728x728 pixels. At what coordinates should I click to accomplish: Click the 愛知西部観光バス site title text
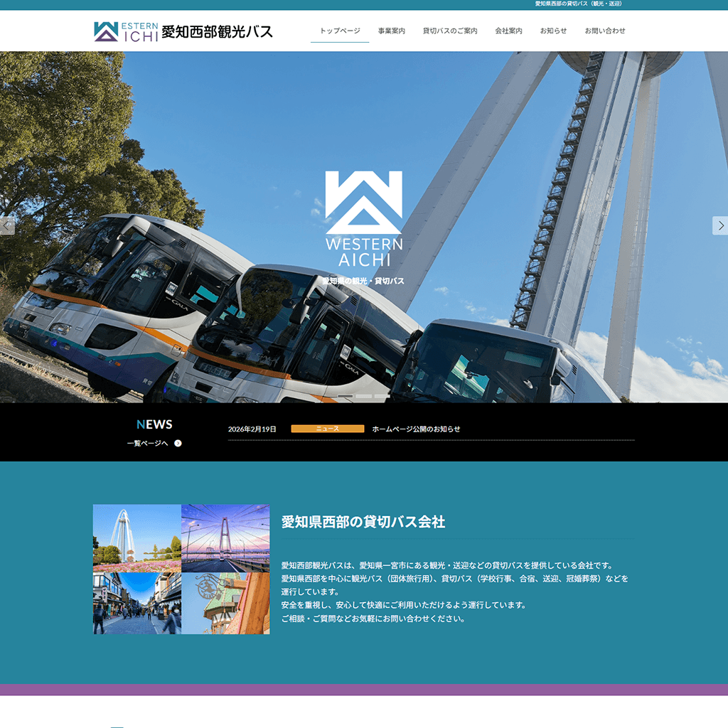(217, 31)
